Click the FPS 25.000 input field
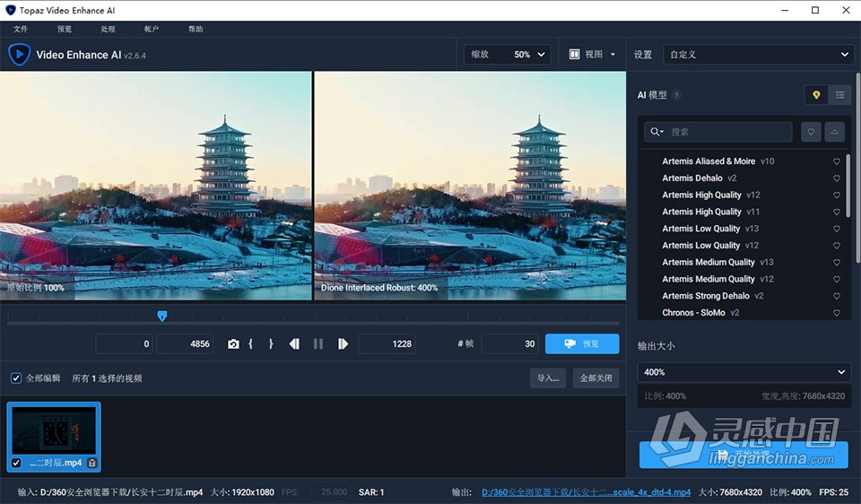This screenshot has width=861, height=504. 331,492
